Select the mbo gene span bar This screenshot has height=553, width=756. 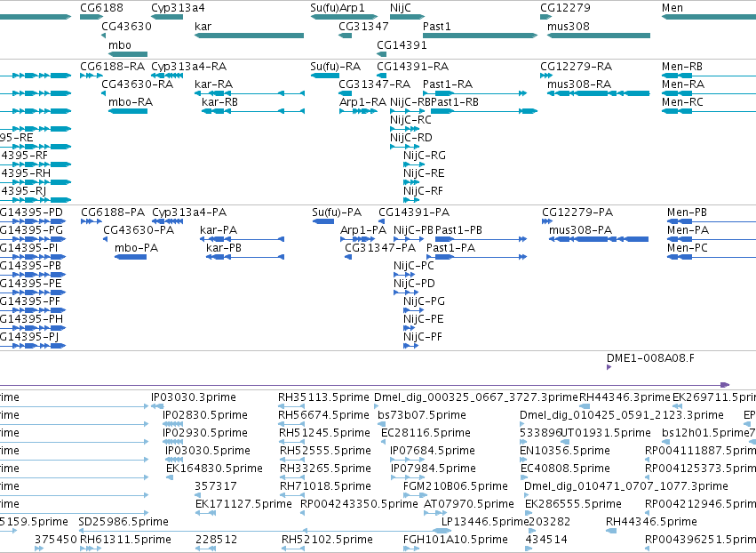click(128, 54)
